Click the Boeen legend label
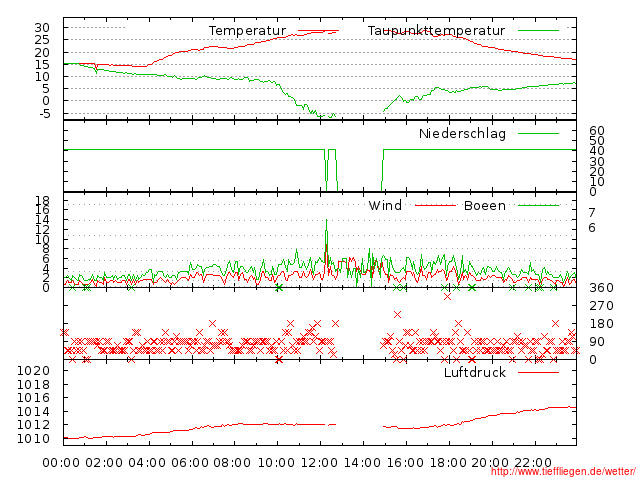The width and height of the screenshot is (640, 480). (x=485, y=206)
